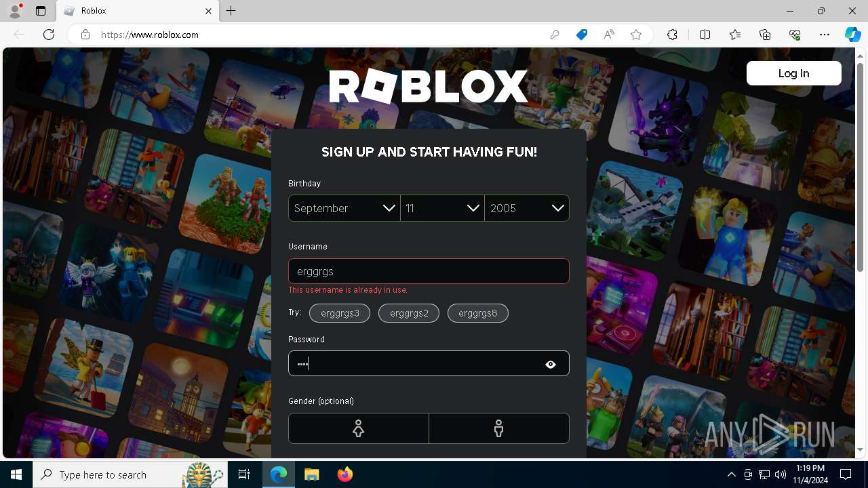Turn on Read aloud

pos(609,35)
